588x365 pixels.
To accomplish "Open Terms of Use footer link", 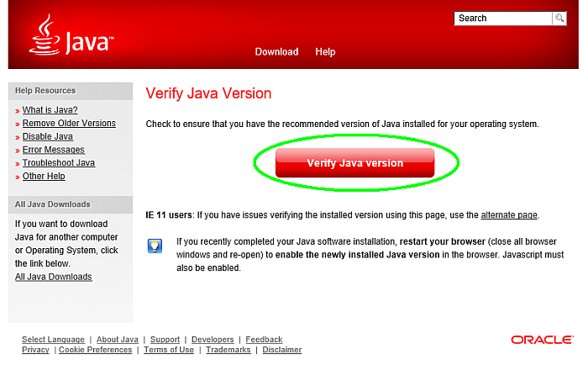I will (169, 350).
